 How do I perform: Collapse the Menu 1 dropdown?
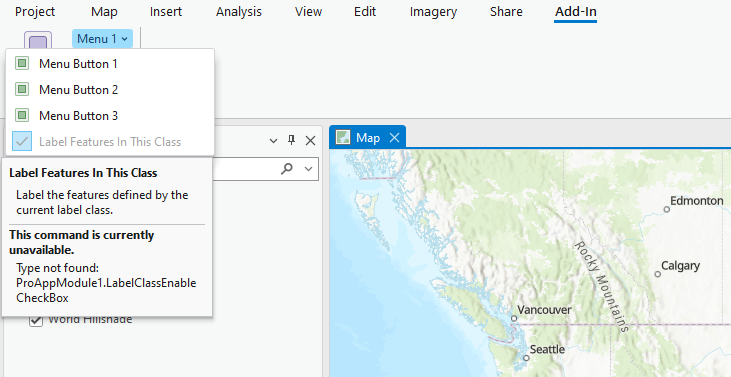[102, 39]
